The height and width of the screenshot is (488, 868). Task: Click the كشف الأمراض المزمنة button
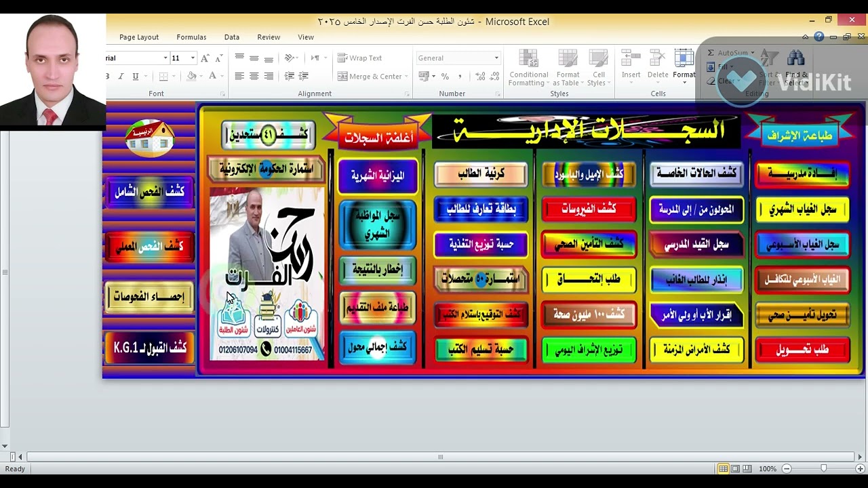[696, 350]
